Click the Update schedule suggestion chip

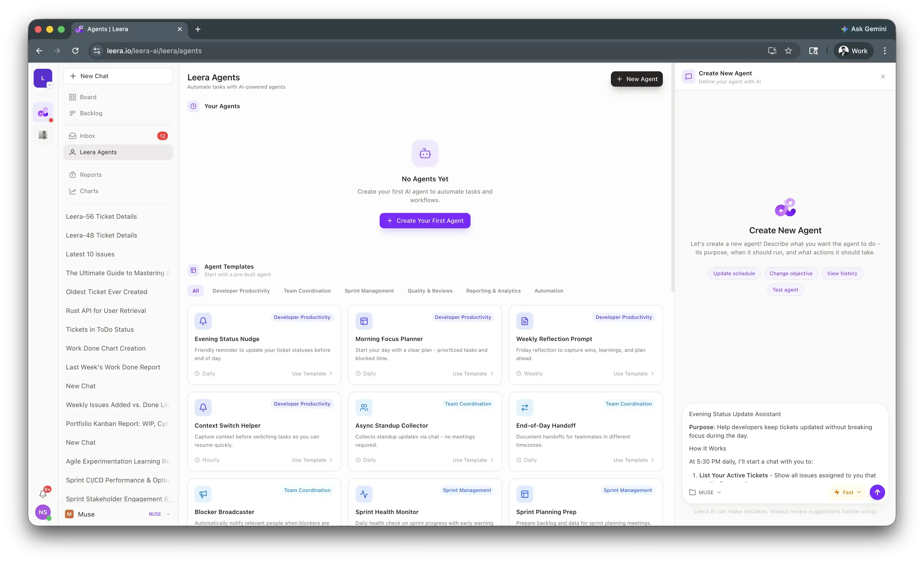(734, 273)
